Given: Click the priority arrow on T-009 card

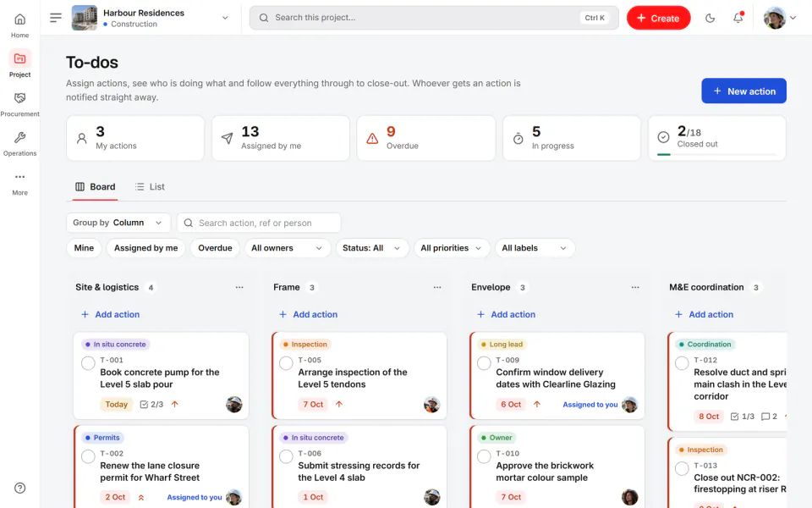Looking at the screenshot, I should pyautogui.click(x=537, y=405).
